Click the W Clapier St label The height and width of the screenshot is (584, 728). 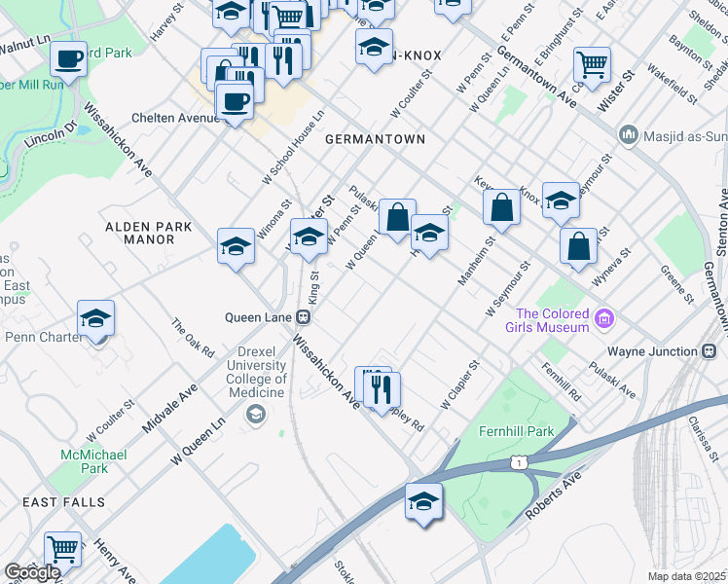tap(459, 384)
